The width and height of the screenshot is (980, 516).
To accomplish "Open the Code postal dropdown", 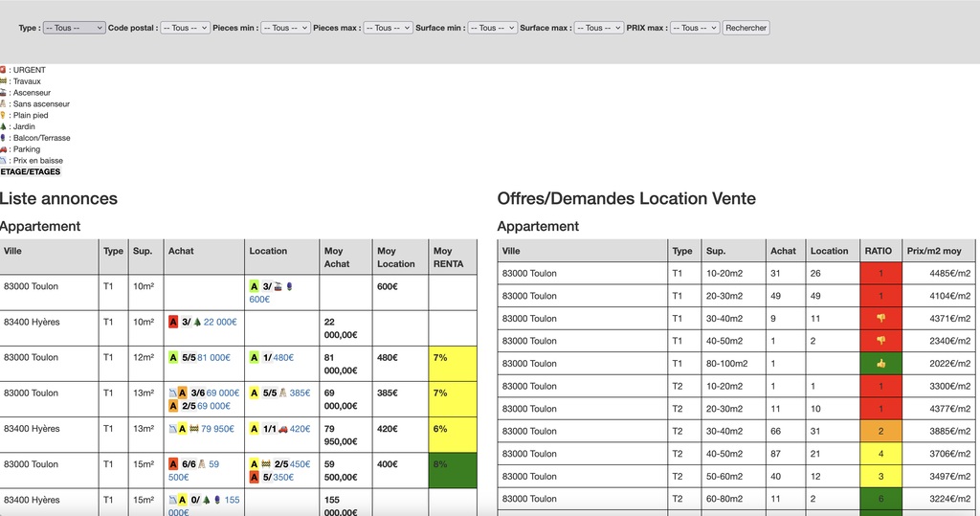I will (185, 28).
